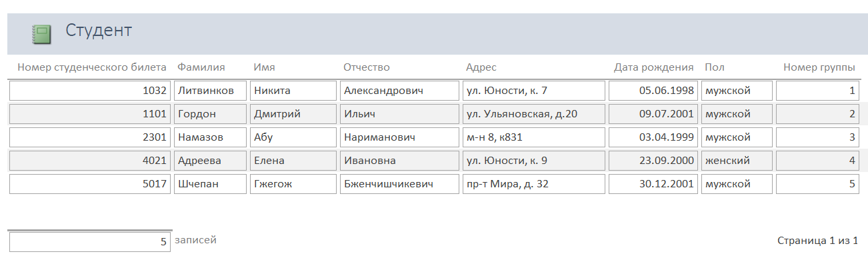Click the 'Номер студенческого билета' column header

coord(92,67)
